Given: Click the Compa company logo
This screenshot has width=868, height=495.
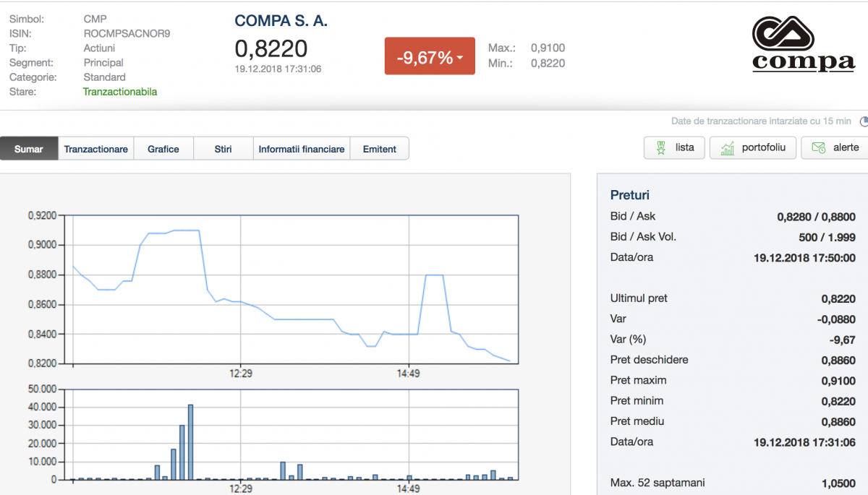Looking at the screenshot, I should pyautogui.click(x=803, y=43).
